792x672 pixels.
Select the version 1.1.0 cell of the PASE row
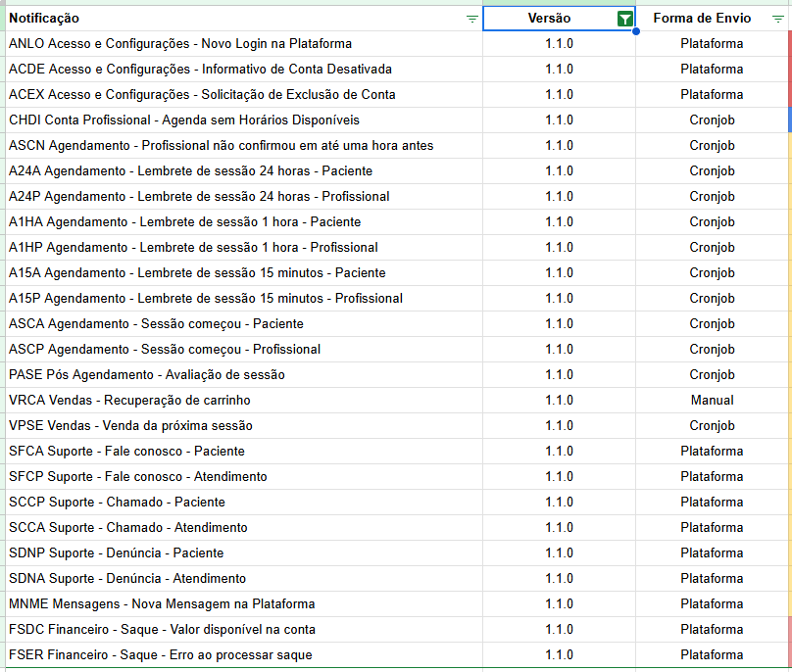point(559,375)
